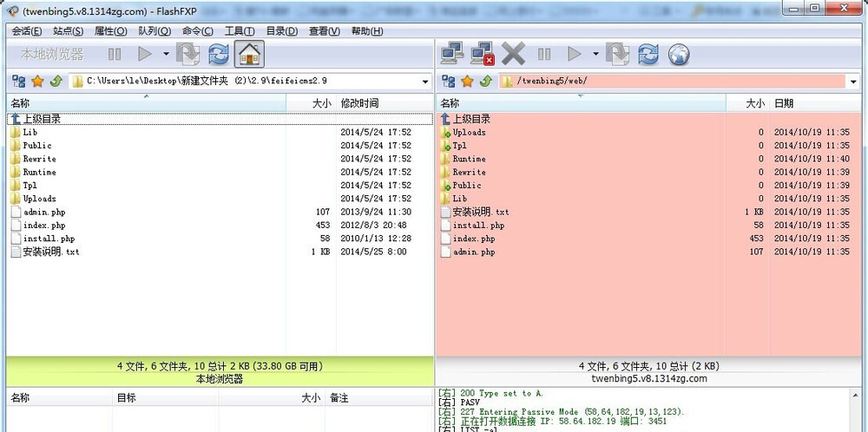Click the abort X icon in remote toolbar
The height and width of the screenshot is (432, 868).
tap(513, 54)
